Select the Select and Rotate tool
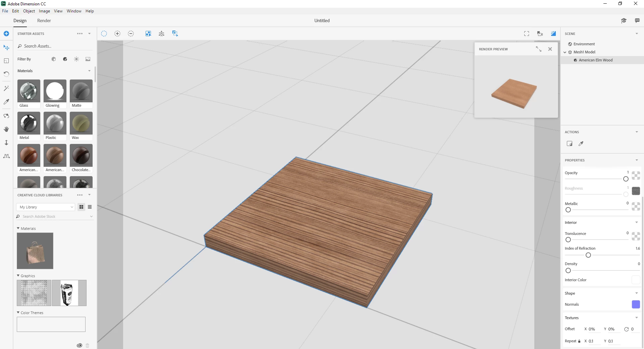The image size is (644, 349). pos(6,74)
